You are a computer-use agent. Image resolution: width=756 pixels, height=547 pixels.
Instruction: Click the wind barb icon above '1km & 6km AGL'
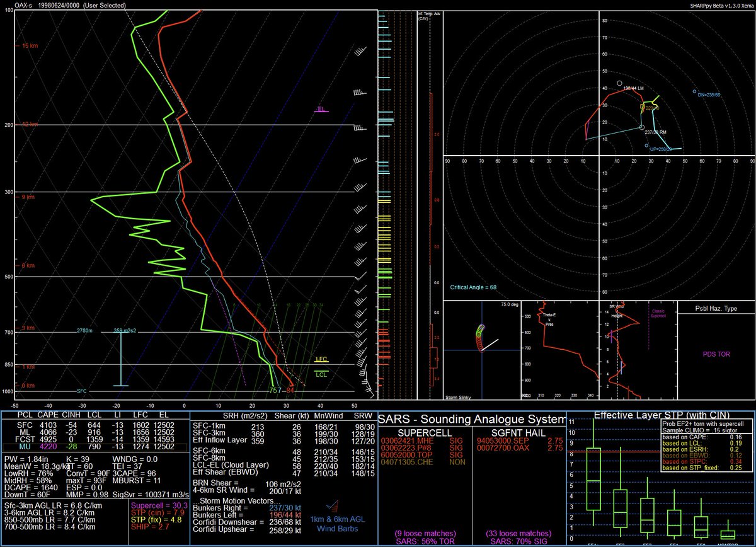click(x=331, y=507)
